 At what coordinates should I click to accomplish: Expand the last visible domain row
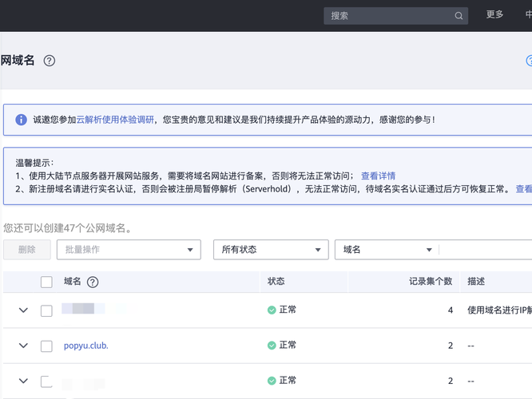[23, 381]
